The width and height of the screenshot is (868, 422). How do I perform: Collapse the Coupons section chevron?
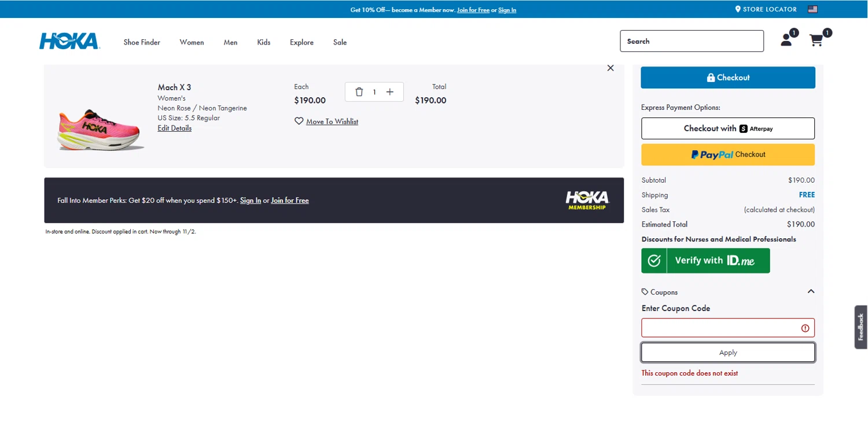[811, 291]
